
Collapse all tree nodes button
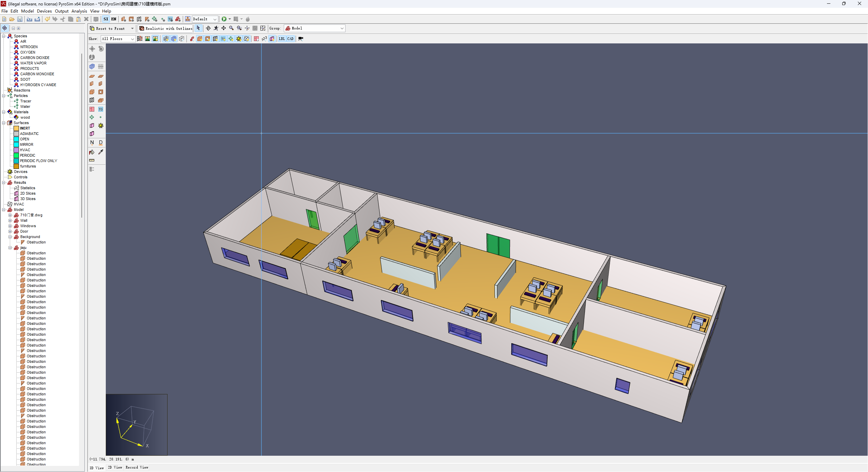point(14,28)
